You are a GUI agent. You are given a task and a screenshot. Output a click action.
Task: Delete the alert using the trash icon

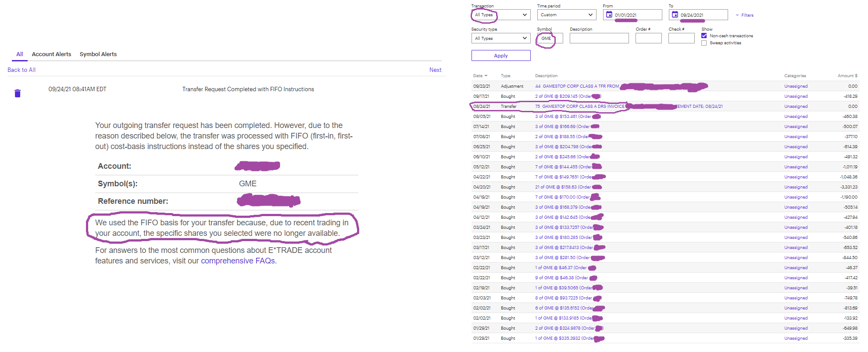pos(18,93)
